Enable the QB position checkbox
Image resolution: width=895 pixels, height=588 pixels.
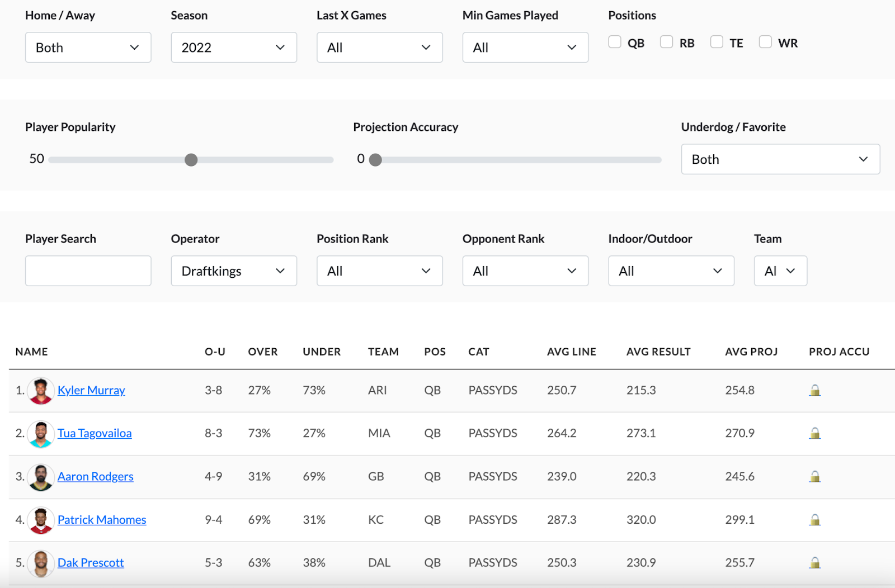(x=615, y=41)
